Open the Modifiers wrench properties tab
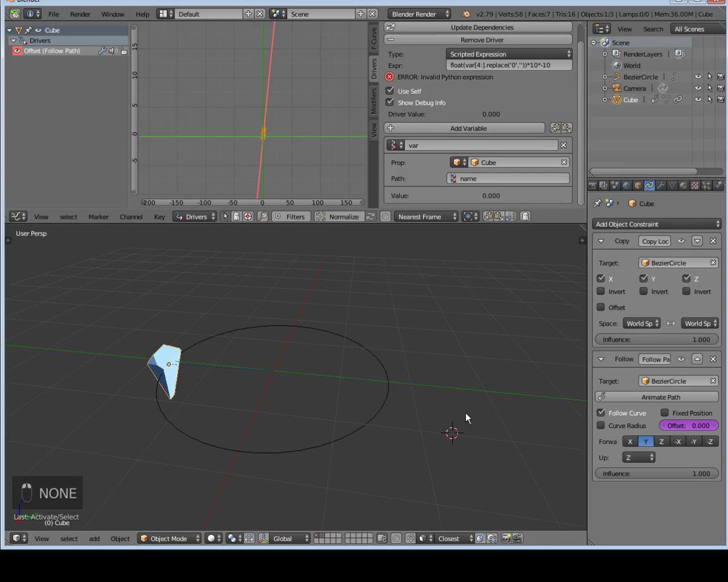Image resolution: width=728 pixels, height=582 pixels. click(x=661, y=186)
